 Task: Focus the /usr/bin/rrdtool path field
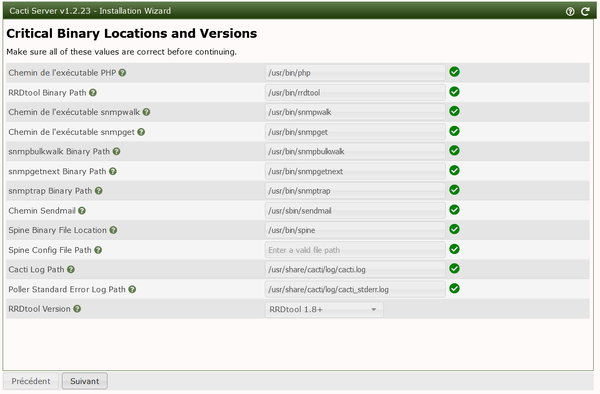pyautogui.click(x=355, y=93)
